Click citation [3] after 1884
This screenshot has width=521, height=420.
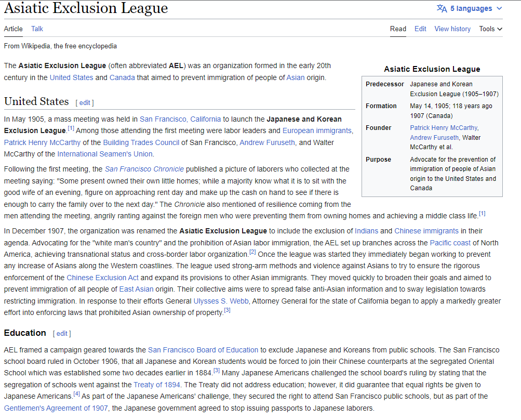(216, 371)
